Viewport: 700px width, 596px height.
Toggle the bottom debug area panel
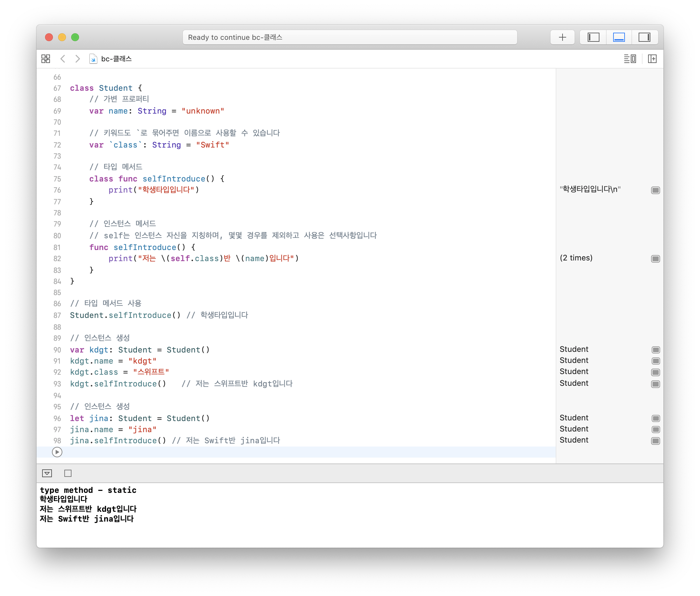point(619,37)
